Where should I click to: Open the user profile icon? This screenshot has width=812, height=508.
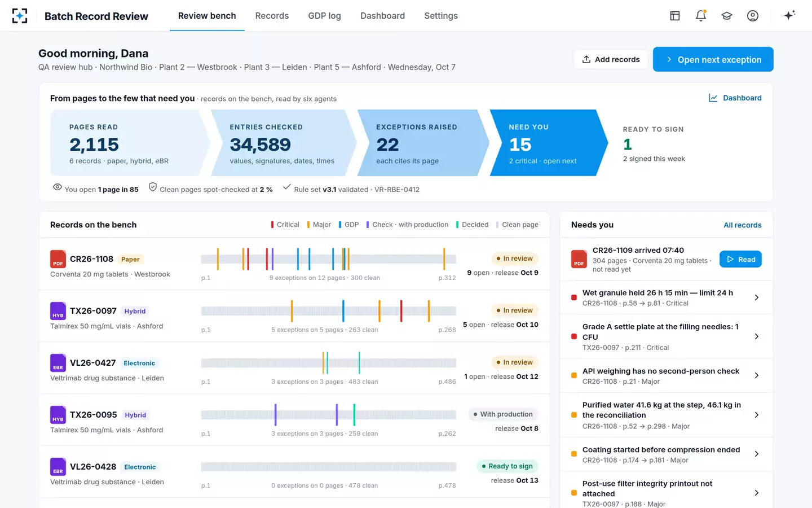(x=753, y=16)
